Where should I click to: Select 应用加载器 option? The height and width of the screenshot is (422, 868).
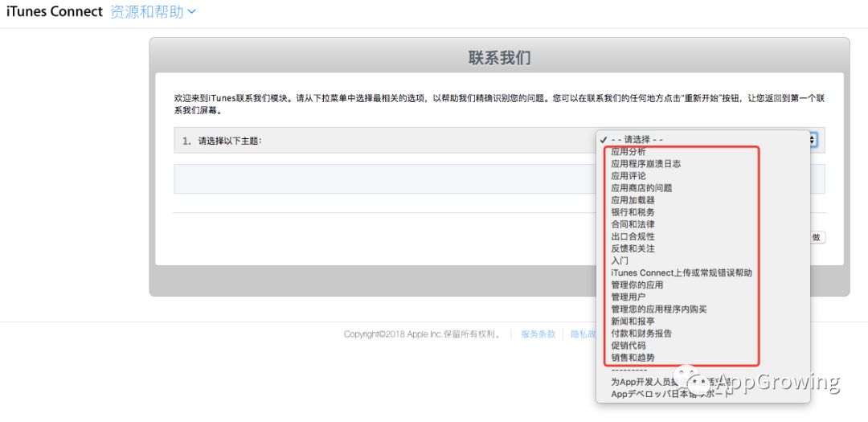point(703,200)
